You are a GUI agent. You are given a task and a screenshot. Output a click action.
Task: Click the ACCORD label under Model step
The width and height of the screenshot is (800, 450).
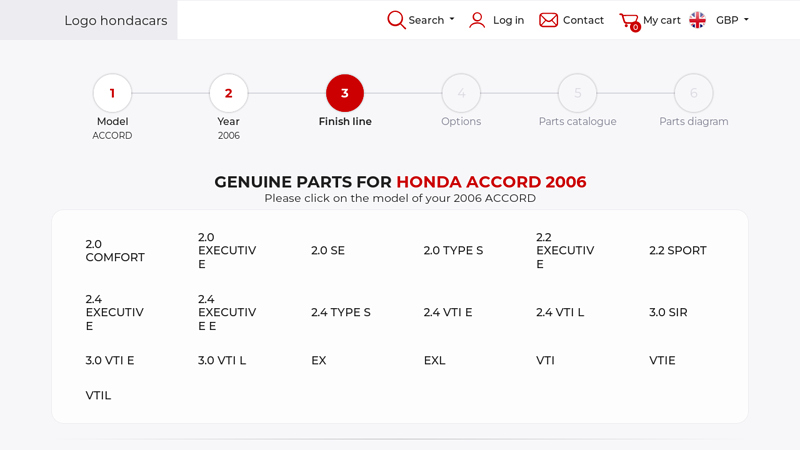112,136
